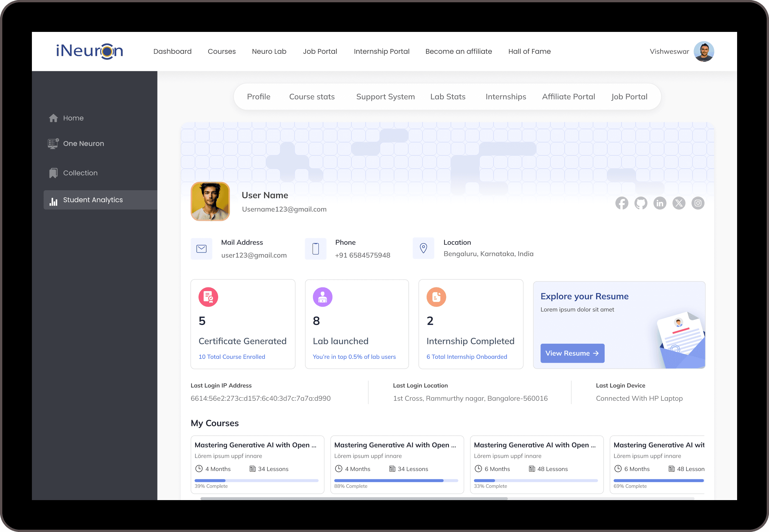Click the Username123@gmail.com email text

click(284, 209)
